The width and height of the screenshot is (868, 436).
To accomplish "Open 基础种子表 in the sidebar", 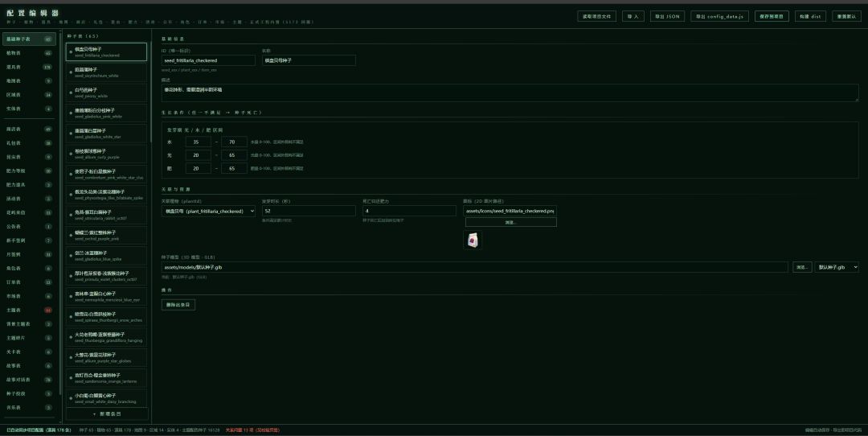I will (29, 39).
